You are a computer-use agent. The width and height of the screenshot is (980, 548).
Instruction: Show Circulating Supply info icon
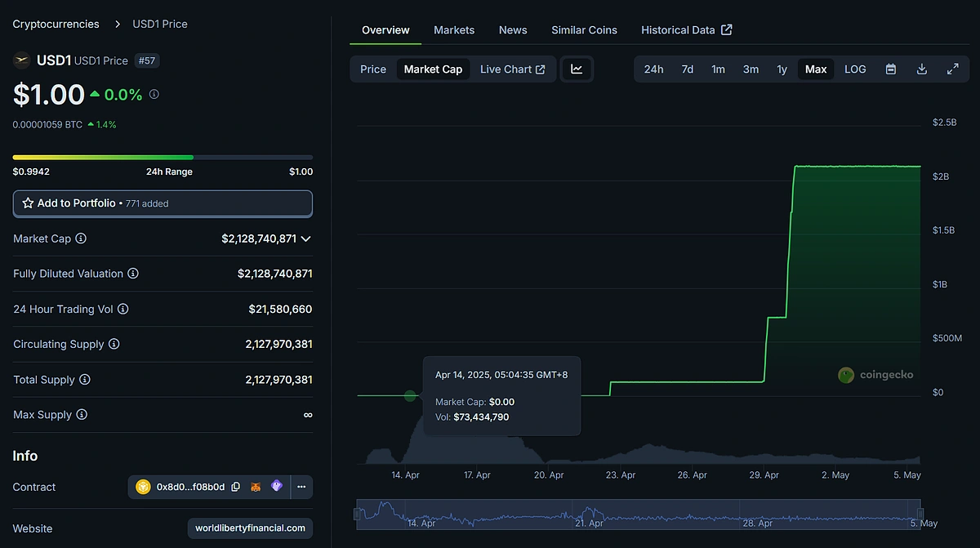coord(114,344)
